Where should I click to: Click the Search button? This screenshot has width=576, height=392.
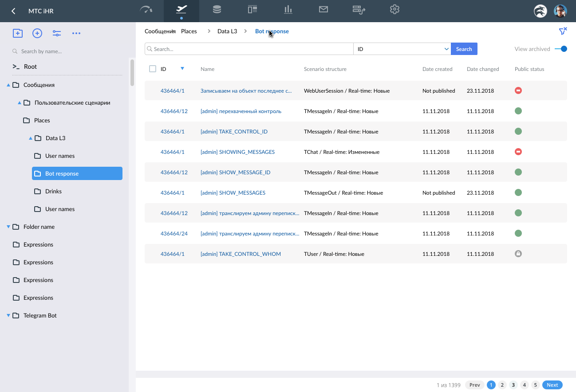pos(464,49)
